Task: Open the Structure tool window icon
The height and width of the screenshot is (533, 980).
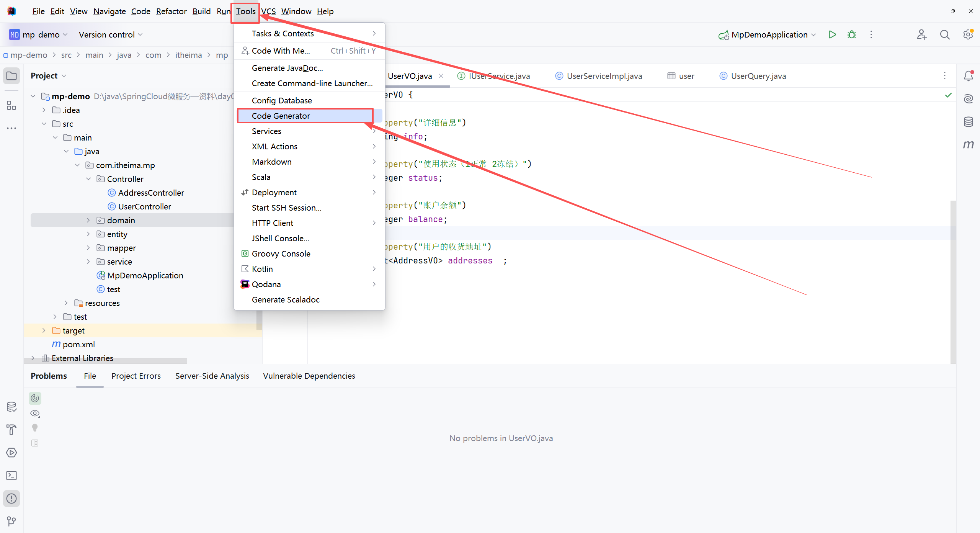Action: click(11, 105)
